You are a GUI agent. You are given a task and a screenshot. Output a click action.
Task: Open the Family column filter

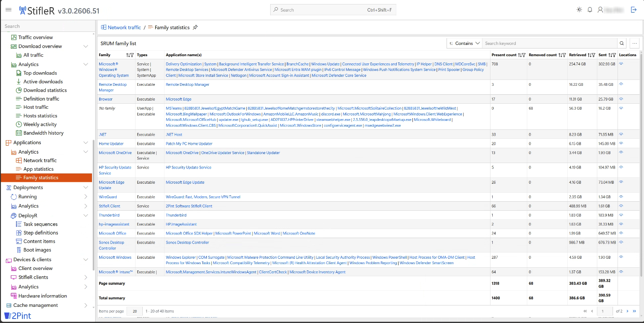click(132, 55)
